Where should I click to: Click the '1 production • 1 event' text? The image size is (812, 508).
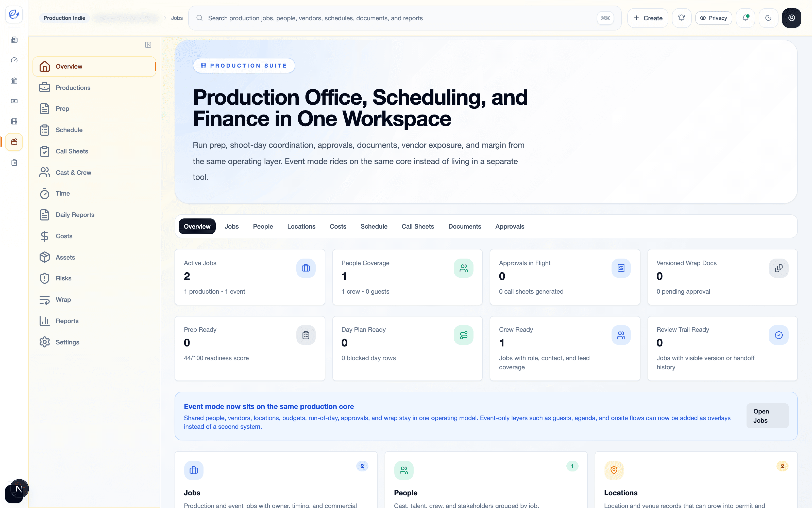(x=214, y=292)
